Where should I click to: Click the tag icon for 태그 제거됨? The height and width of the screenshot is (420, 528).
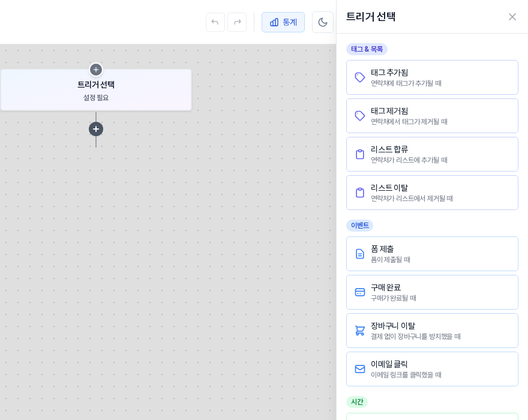point(360,116)
